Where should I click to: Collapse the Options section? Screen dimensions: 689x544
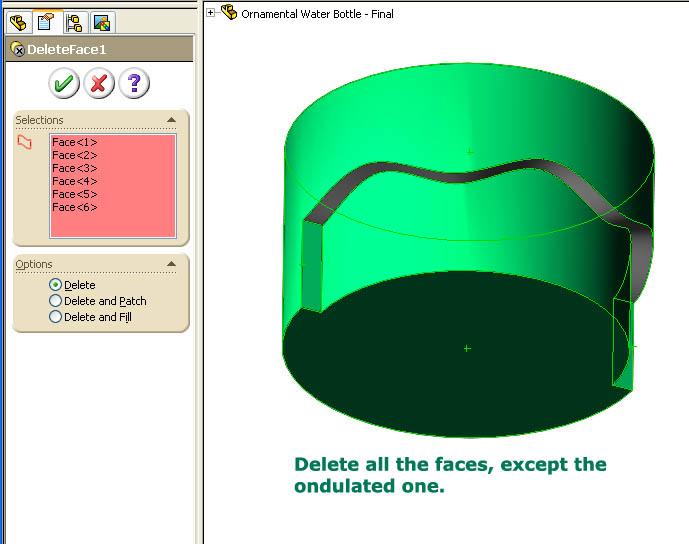pos(171,264)
